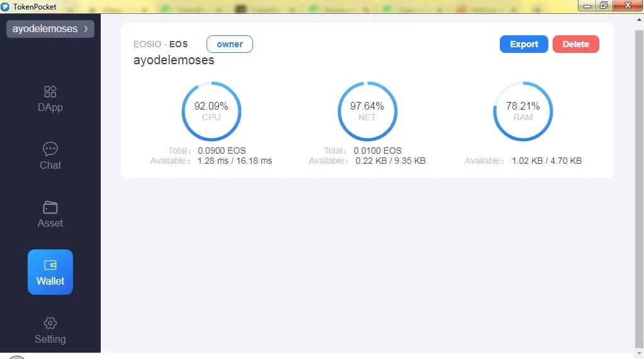Click NET available 0.22 KB / 9.35 KB

tap(390, 161)
